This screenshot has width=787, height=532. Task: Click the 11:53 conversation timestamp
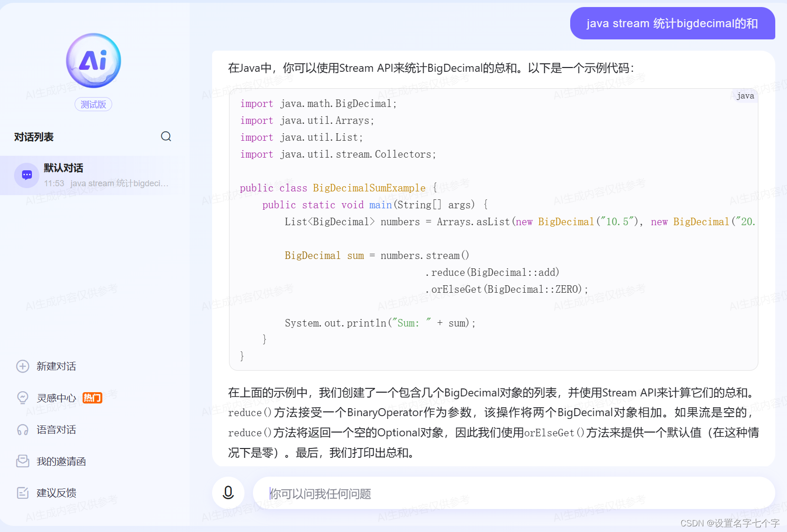pyautogui.click(x=54, y=183)
